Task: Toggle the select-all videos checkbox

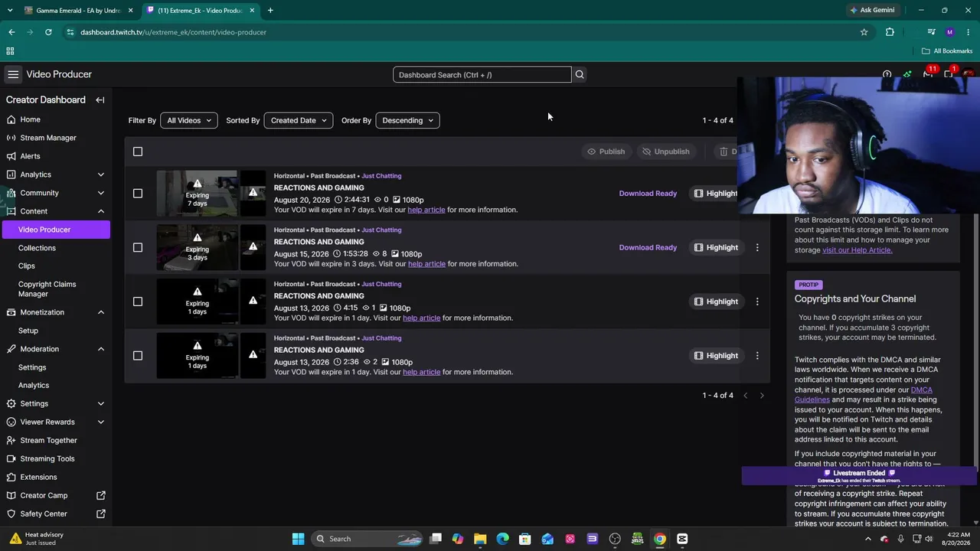Action: pos(138,152)
